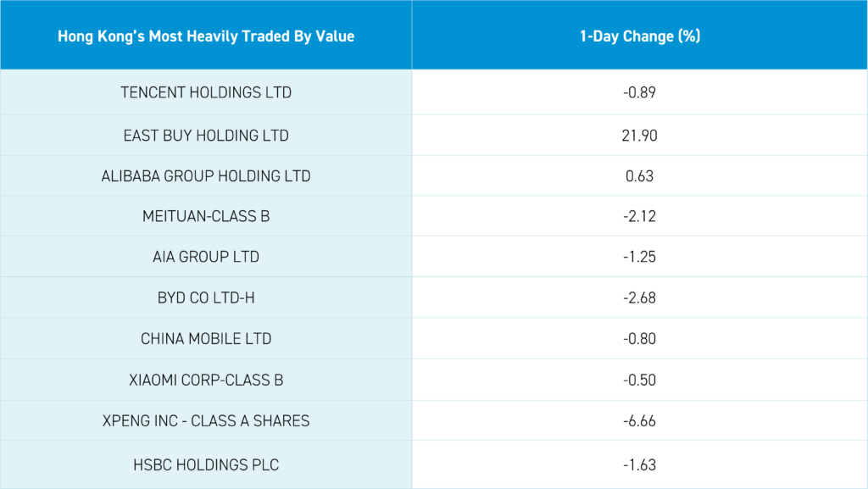Click the AIA GROUP LTD row name
Image resolution: width=868 pixels, height=489 pixels.
pyautogui.click(x=206, y=257)
